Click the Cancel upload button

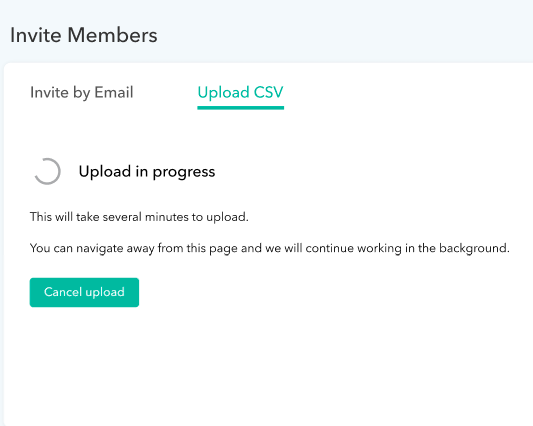(x=84, y=292)
